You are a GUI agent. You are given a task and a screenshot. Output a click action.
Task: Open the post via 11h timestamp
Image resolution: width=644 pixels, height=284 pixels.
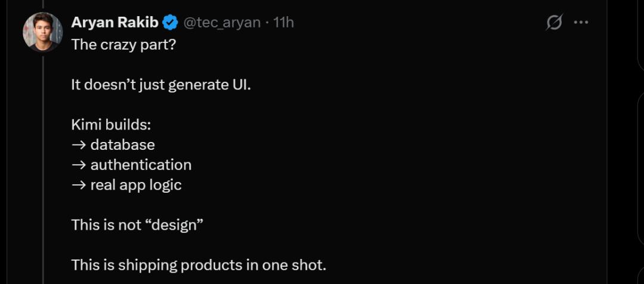pyautogui.click(x=283, y=23)
